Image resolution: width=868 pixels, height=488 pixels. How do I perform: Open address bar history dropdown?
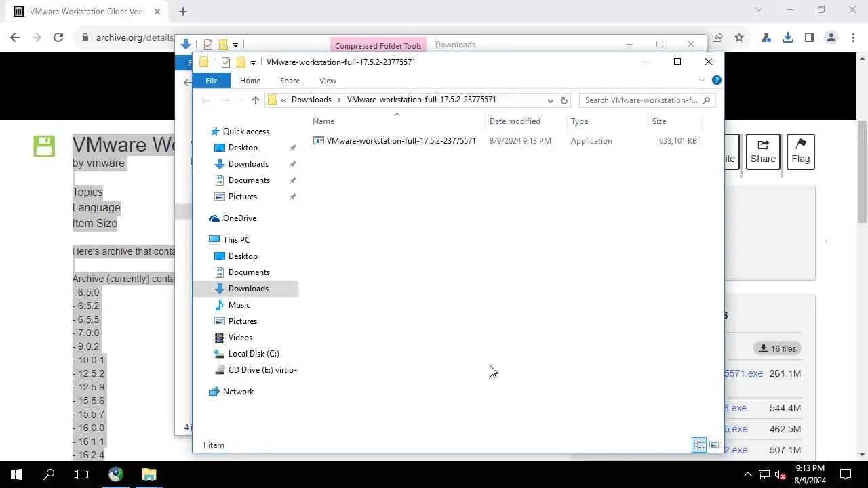[x=551, y=100]
